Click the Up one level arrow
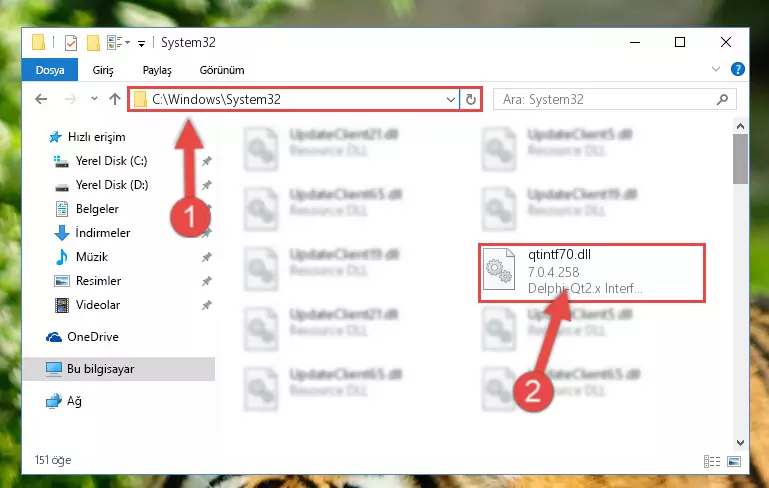 (x=115, y=100)
